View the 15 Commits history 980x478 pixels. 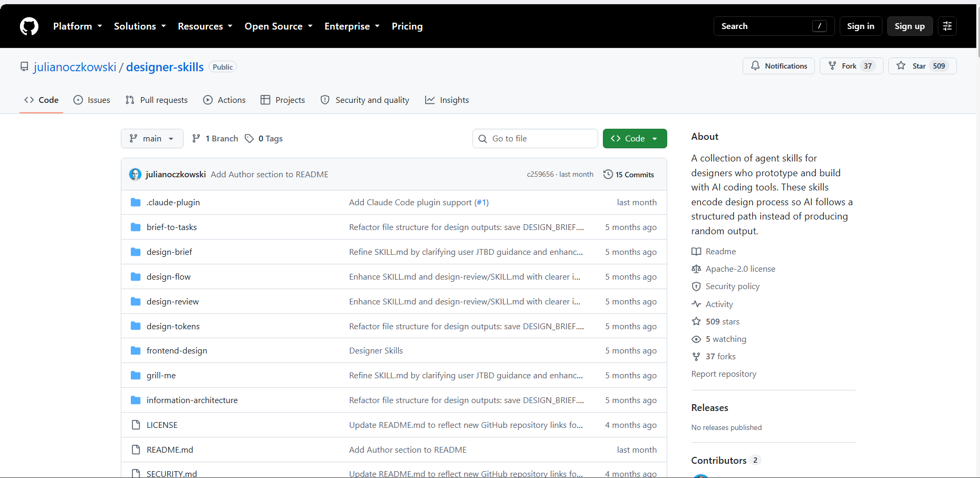click(x=629, y=175)
